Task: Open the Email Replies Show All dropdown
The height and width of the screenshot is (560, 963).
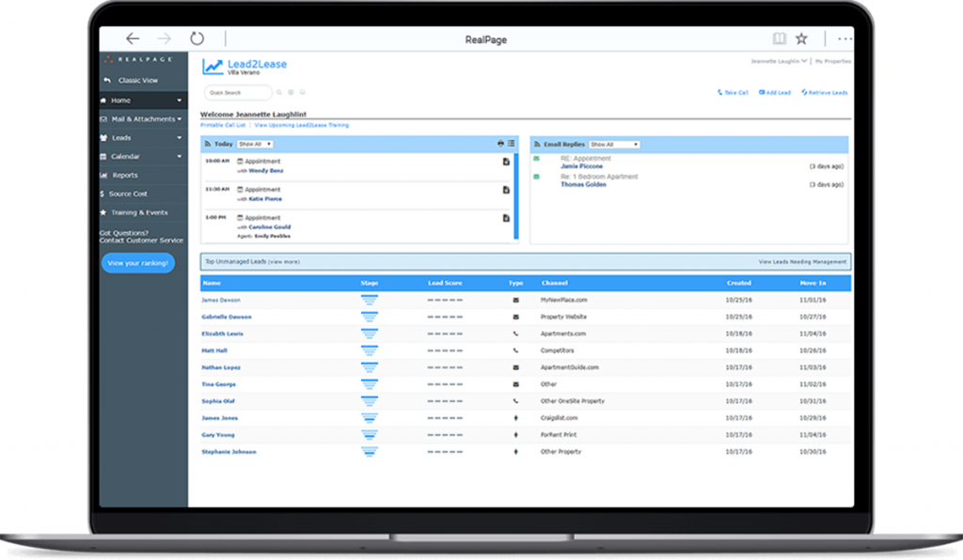Action: pyautogui.click(x=615, y=143)
